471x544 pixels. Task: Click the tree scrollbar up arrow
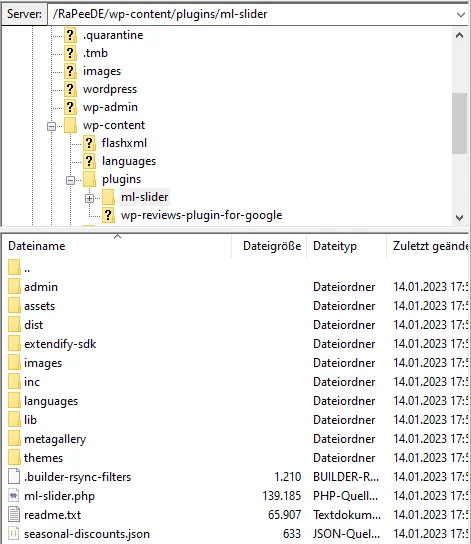tap(460, 35)
